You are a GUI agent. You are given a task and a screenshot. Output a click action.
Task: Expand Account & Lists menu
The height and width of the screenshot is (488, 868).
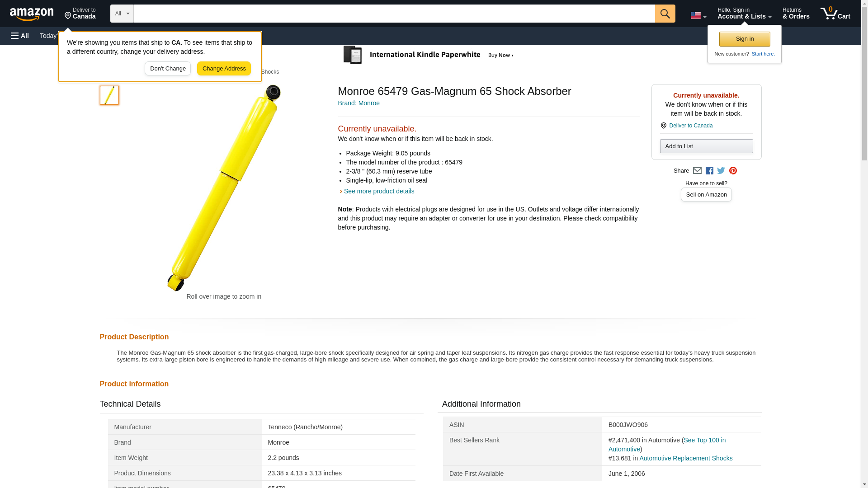[744, 14]
